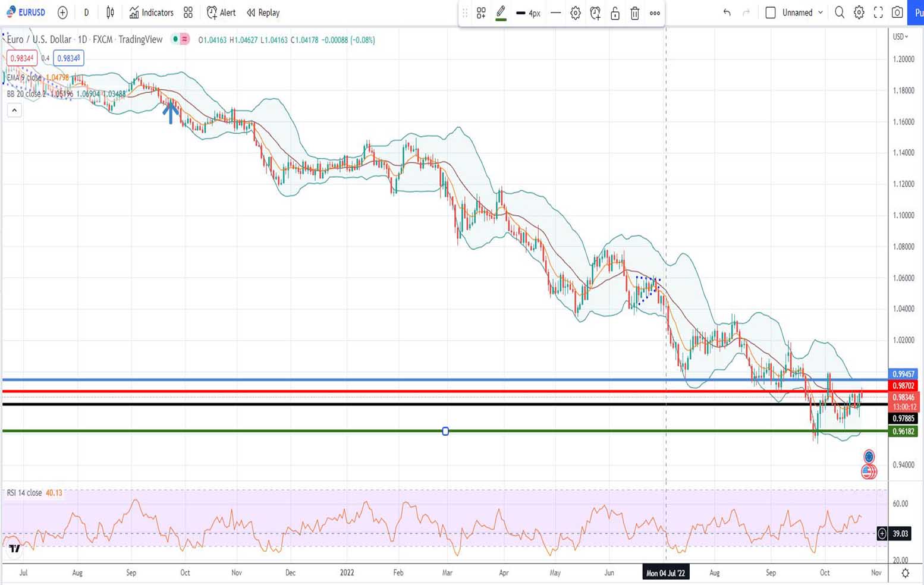Take a chart snapshot with camera icon
The image size is (924, 585).
pyautogui.click(x=897, y=12)
